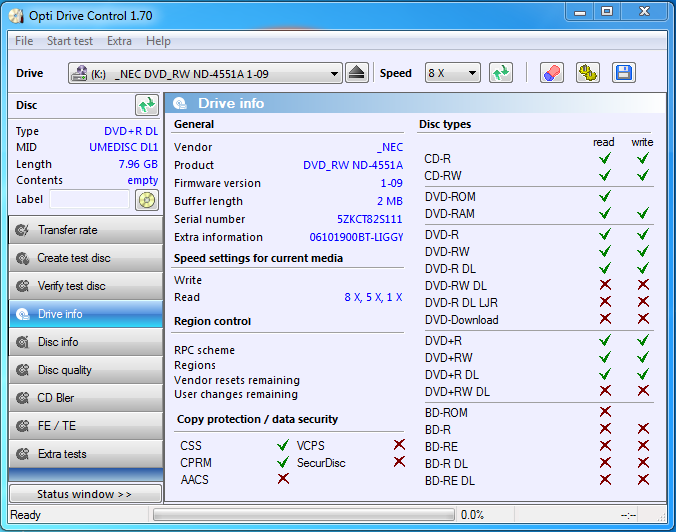This screenshot has height=532, width=676.
Task: Go to Disc info page
Action: point(86,342)
